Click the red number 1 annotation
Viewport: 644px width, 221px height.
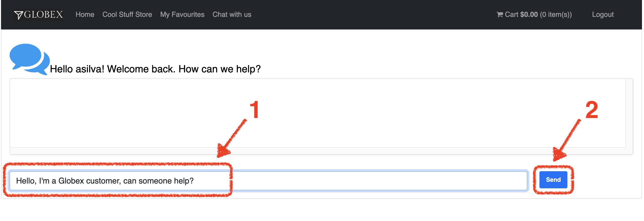pyautogui.click(x=254, y=109)
